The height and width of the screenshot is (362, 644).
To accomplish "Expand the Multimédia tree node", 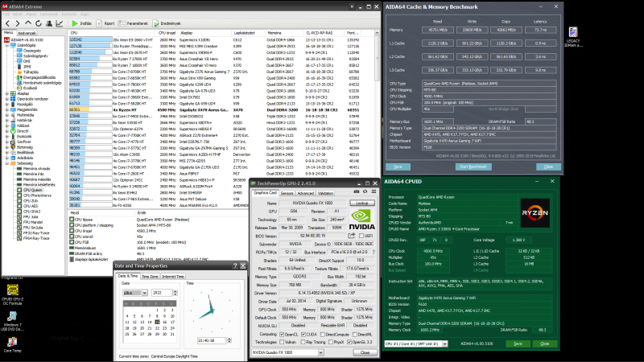I will pyautogui.click(x=7, y=115).
